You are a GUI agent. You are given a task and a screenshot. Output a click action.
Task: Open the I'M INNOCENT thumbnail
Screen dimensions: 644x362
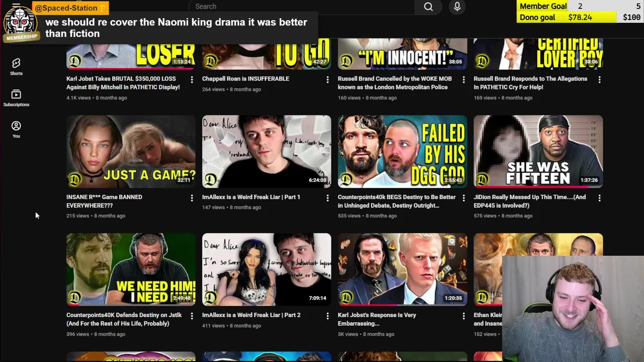click(403, 54)
